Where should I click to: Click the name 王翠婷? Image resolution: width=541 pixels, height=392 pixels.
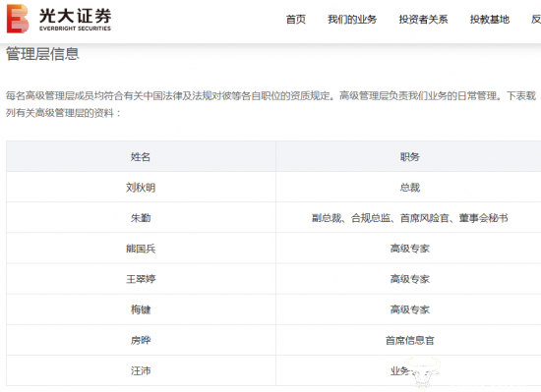coord(141,279)
